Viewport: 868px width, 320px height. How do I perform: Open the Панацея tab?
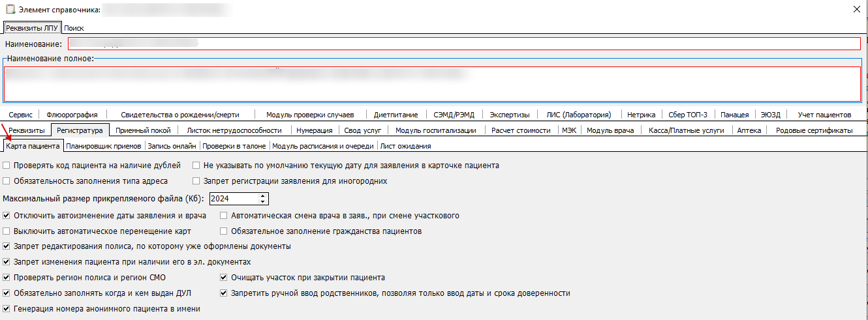(x=735, y=115)
